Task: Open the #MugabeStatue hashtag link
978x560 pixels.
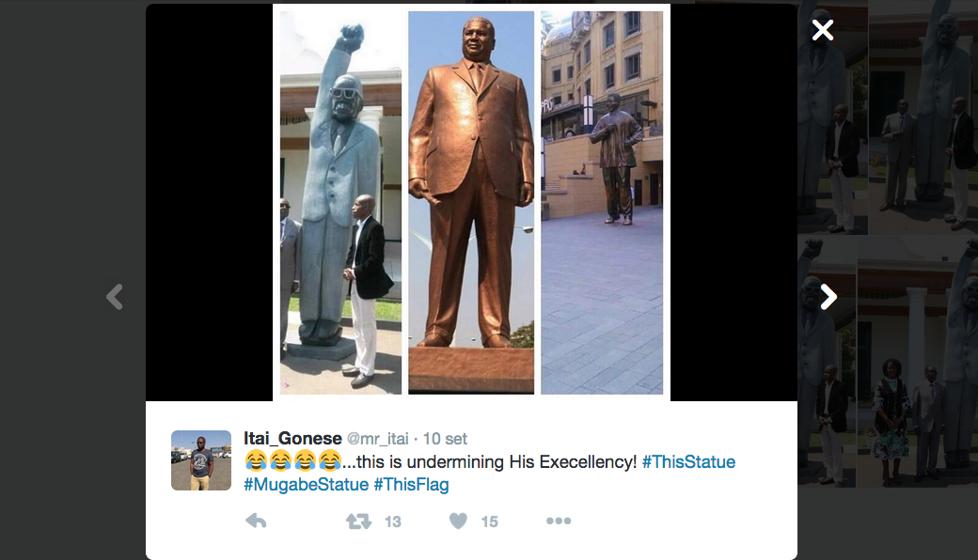Action: [x=307, y=484]
